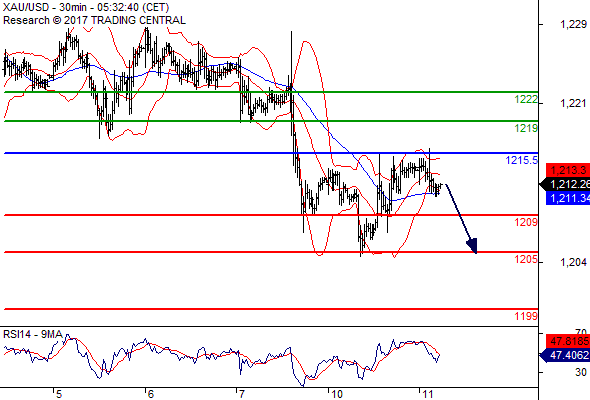Screen dimensions: 590x400
Task: Click the Research © 2017 TRADING CENTRAL text
Action: point(94,20)
